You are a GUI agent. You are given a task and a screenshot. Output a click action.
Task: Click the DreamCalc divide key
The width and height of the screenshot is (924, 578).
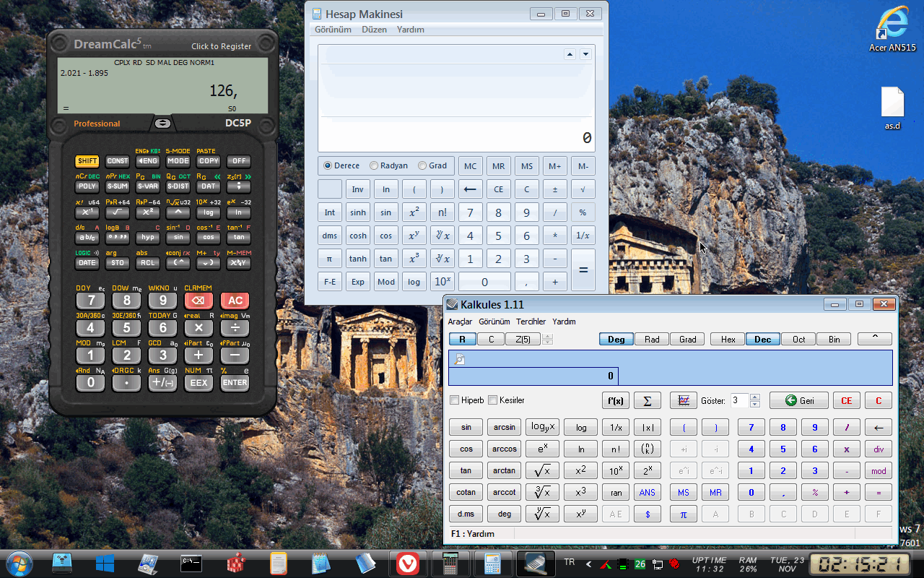coord(235,327)
